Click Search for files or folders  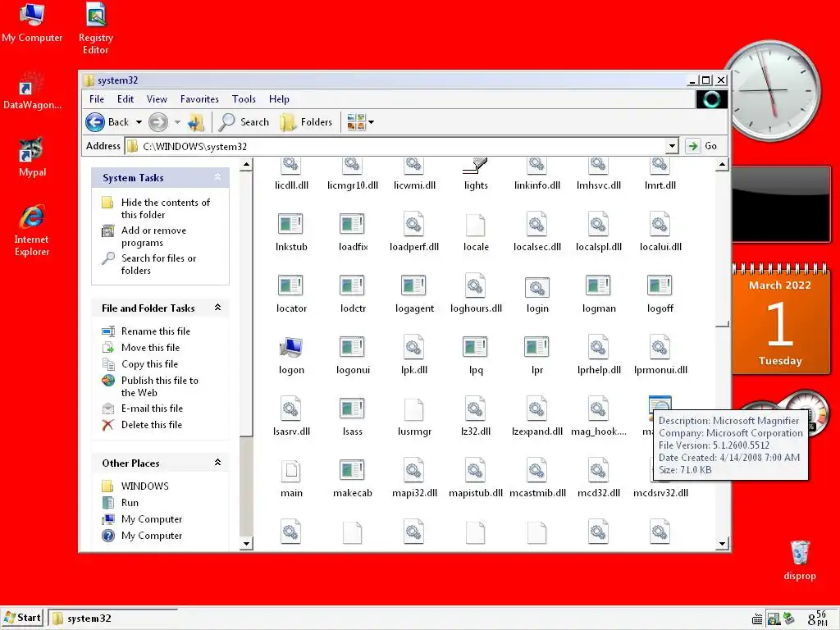[x=158, y=264]
